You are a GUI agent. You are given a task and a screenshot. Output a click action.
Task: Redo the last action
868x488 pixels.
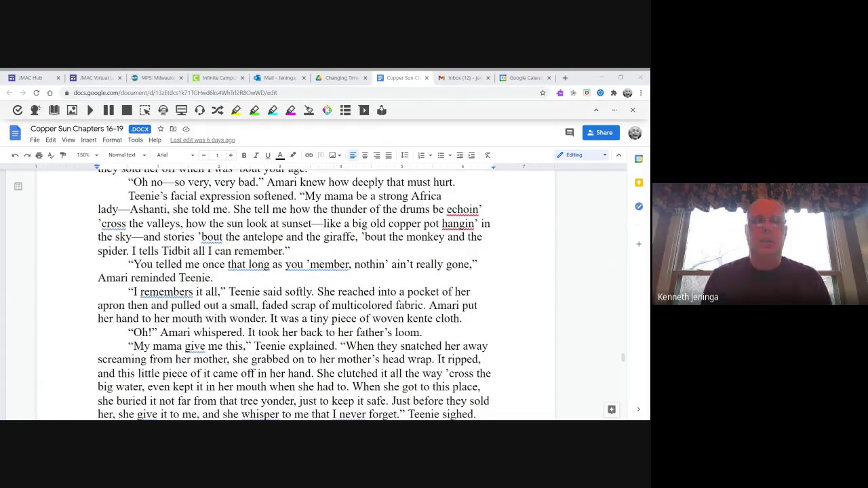(x=27, y=155)
